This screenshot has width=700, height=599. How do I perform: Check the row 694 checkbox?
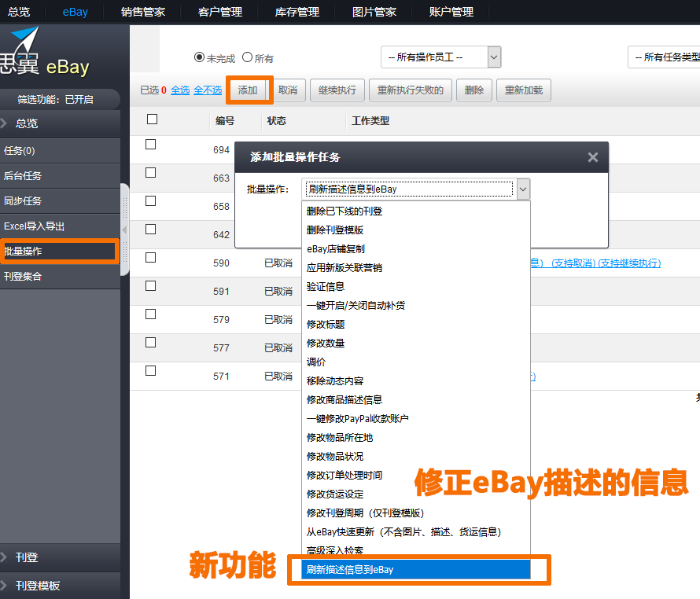[x=151, y=144]
